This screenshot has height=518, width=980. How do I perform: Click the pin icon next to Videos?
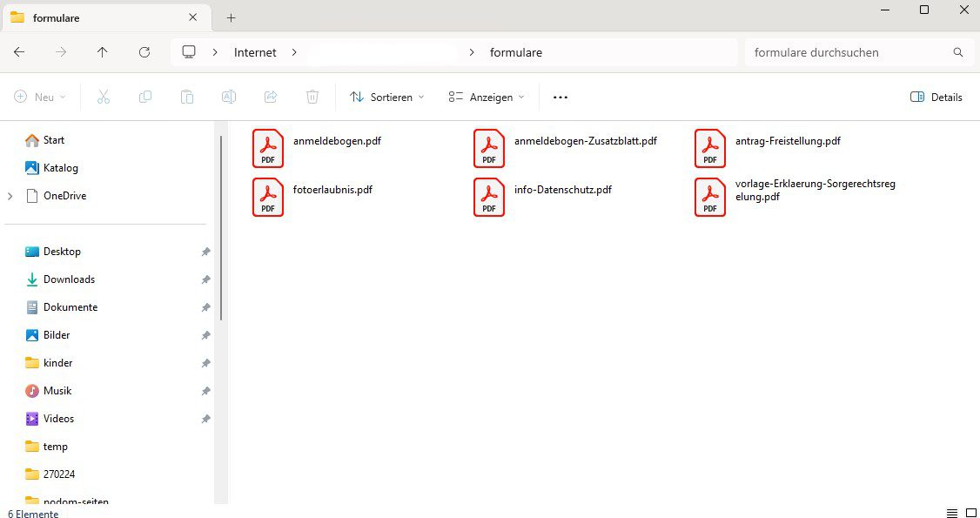(205, 419)
